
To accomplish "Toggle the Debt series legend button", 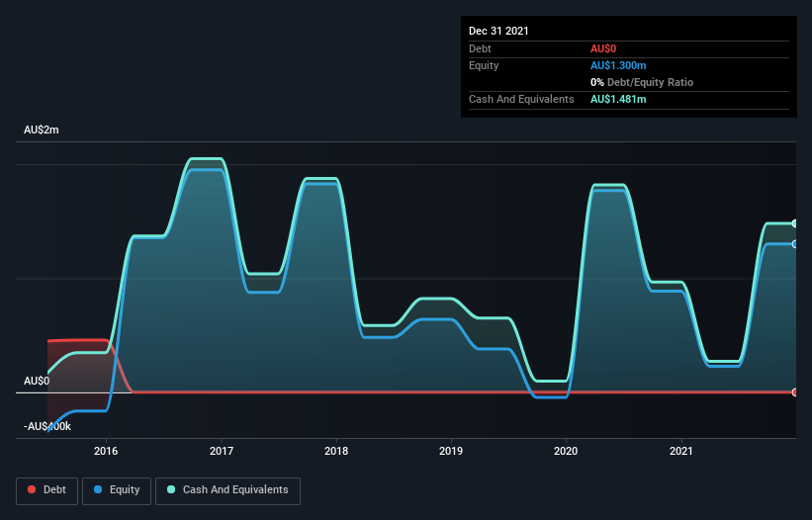I will point(47,490).
